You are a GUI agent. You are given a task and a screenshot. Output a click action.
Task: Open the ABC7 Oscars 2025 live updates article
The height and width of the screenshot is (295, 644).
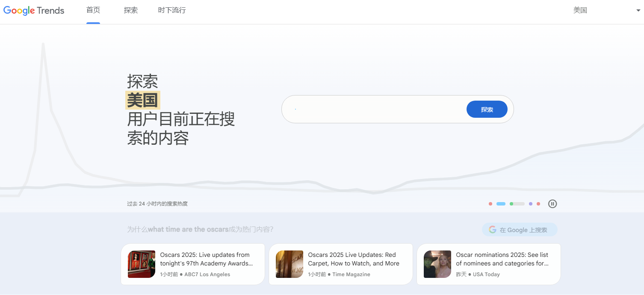[192, 264]
